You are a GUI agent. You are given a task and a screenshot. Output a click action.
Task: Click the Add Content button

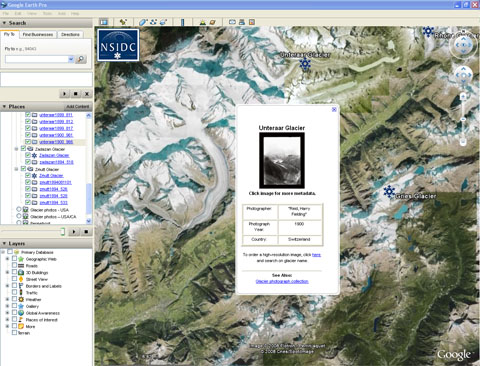tap(78, 106)
